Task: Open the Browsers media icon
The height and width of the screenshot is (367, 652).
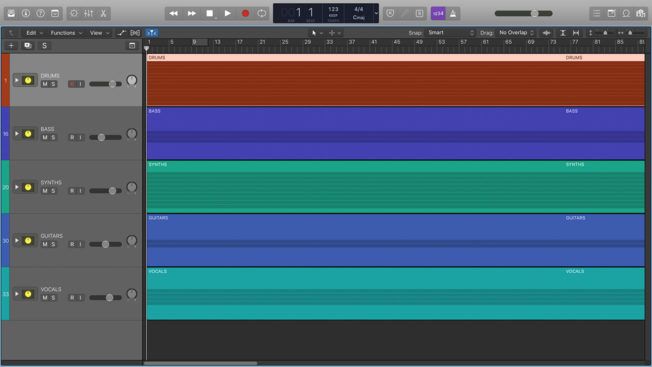Action: tap(640, 13)
